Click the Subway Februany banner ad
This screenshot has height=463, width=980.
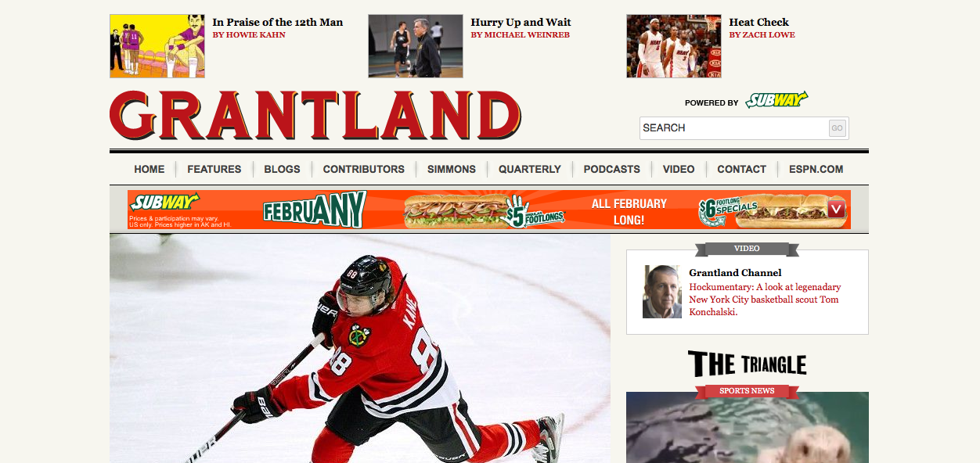(489, 210)
